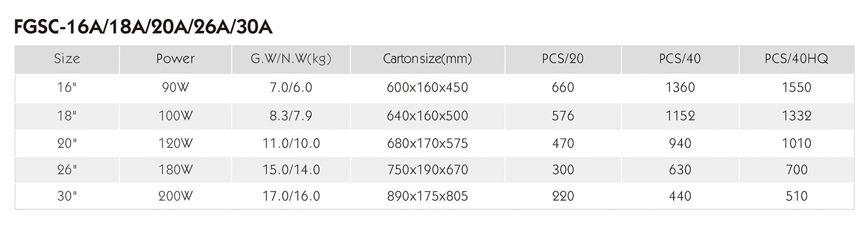Select the 16" size cell
The height and width of the screenshot is (231, 868).
point(67,88)
